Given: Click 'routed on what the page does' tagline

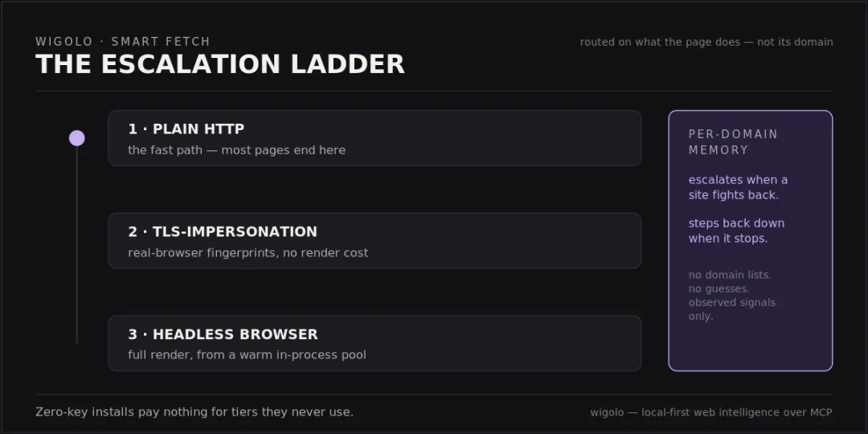Looking at the screenshot, I should tap(706, 42).
